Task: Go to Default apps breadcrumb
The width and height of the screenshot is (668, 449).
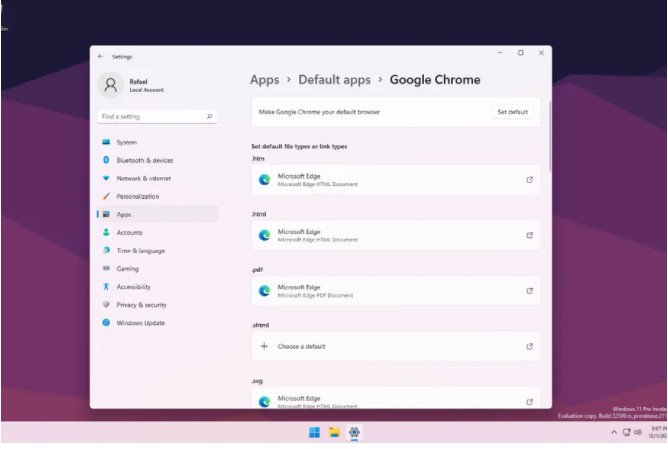Action: tap(334, 80)
